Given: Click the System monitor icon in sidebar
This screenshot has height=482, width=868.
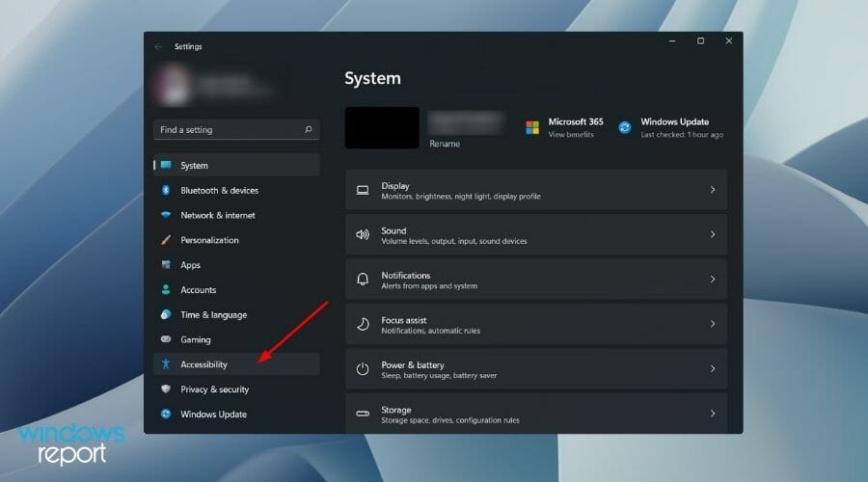Looking at the screenshot, I should 166,165.
